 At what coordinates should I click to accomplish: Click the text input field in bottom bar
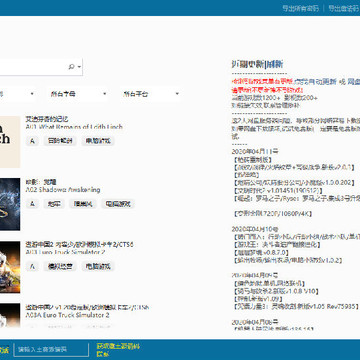point(51,350)
